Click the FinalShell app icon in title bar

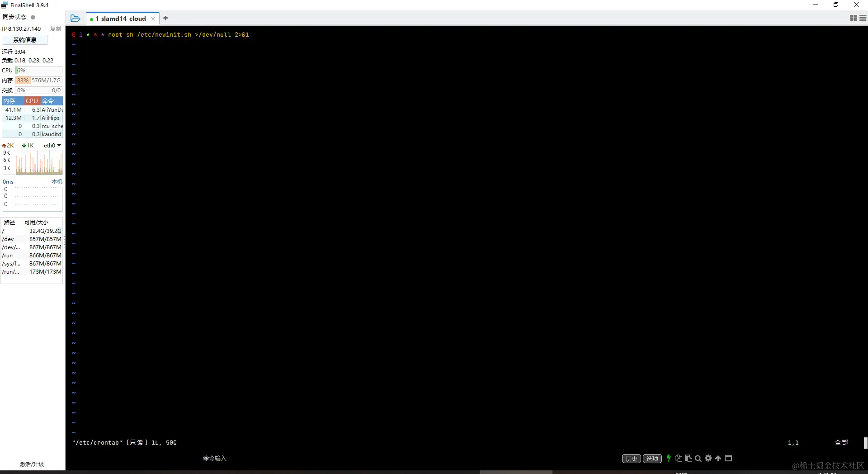coord(5,5)
